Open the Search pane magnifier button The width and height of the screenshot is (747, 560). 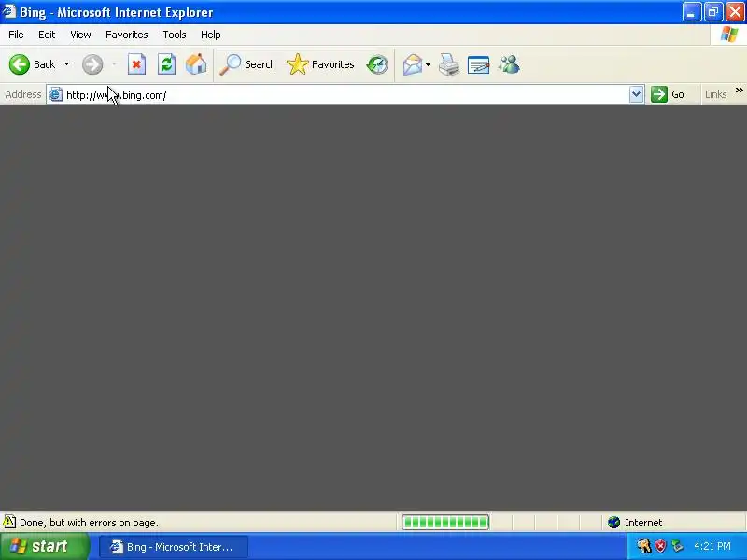click(247, 64)
